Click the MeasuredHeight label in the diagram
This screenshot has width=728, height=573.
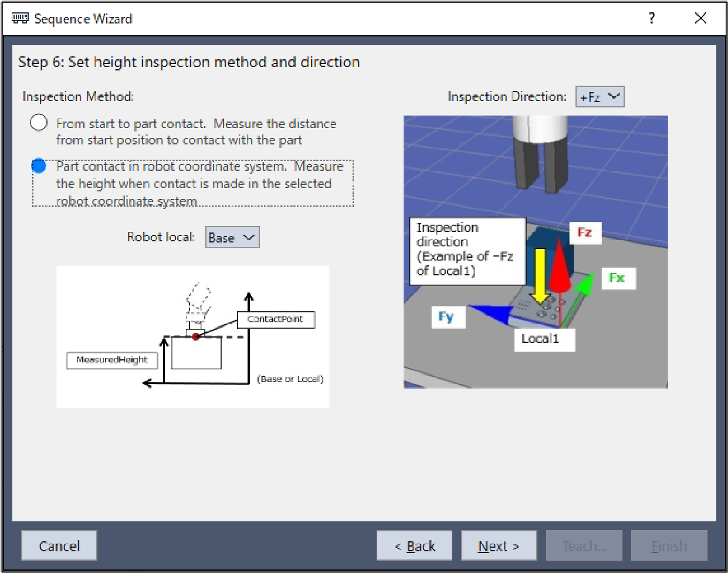pos(112,360)
